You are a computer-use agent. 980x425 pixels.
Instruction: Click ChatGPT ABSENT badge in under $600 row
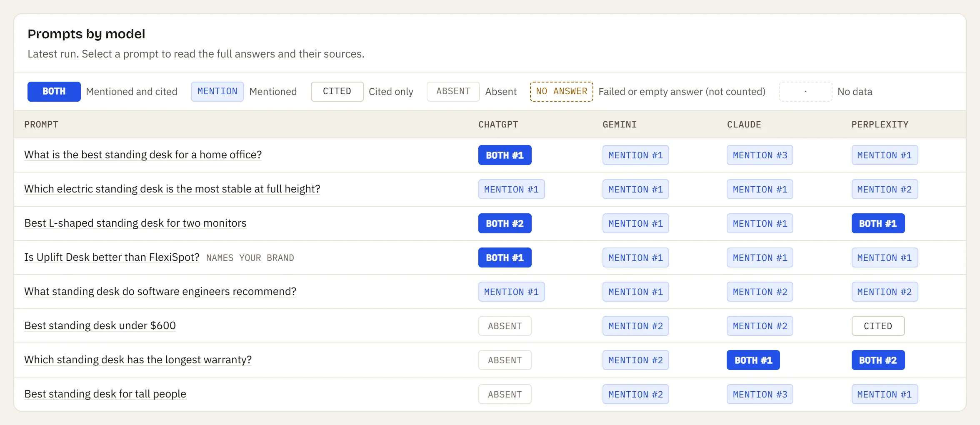505,326
